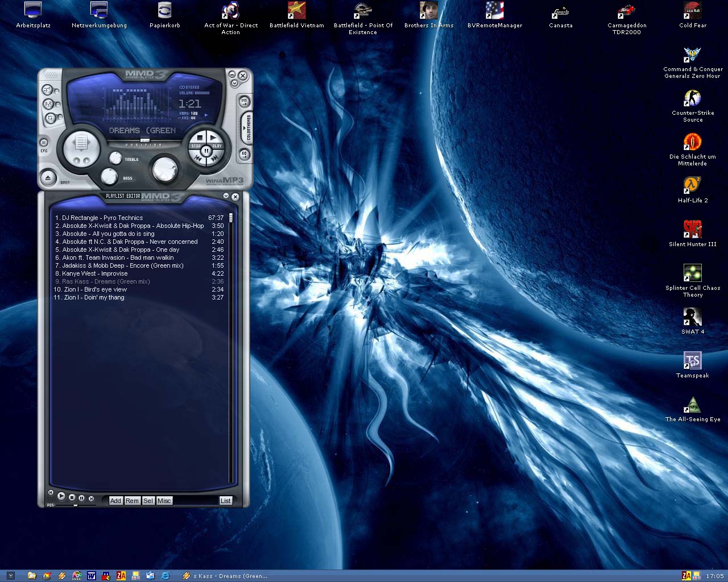Image resolution: width=728 pixels, height=582 pixels.
Task: Open the EQ equalizer drawer
Action: point(245,155)
